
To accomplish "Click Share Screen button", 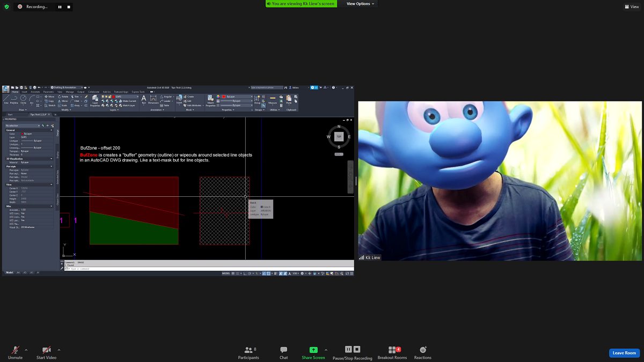I will (313, 352).
